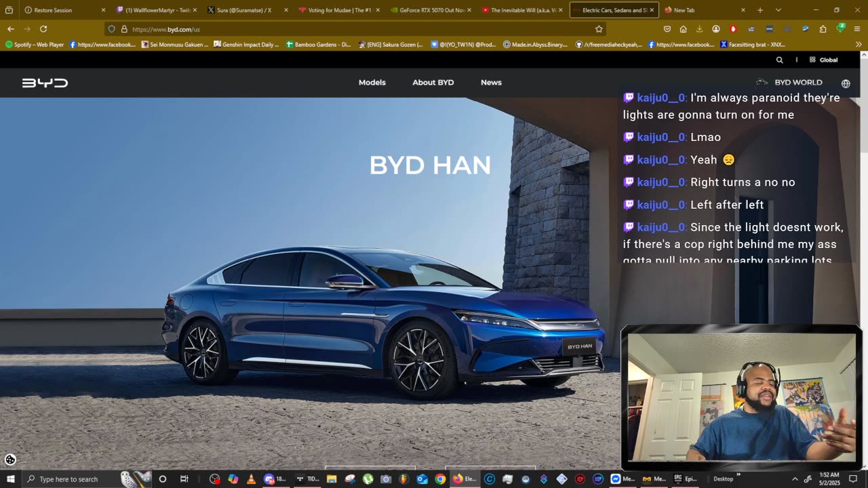This screenshot has width=868, height=488.
Task: Open the Bamboo Gardens bookmark
Action: click(x=318, y=45)
